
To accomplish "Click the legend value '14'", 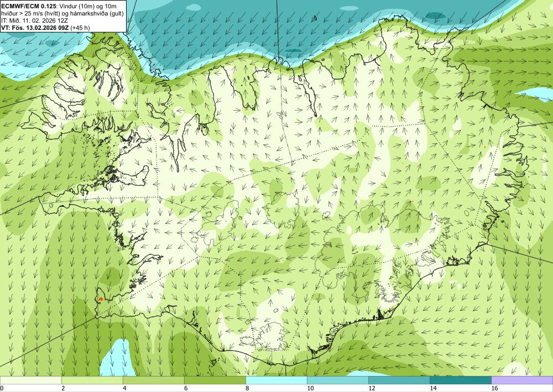I will (433, 388).
